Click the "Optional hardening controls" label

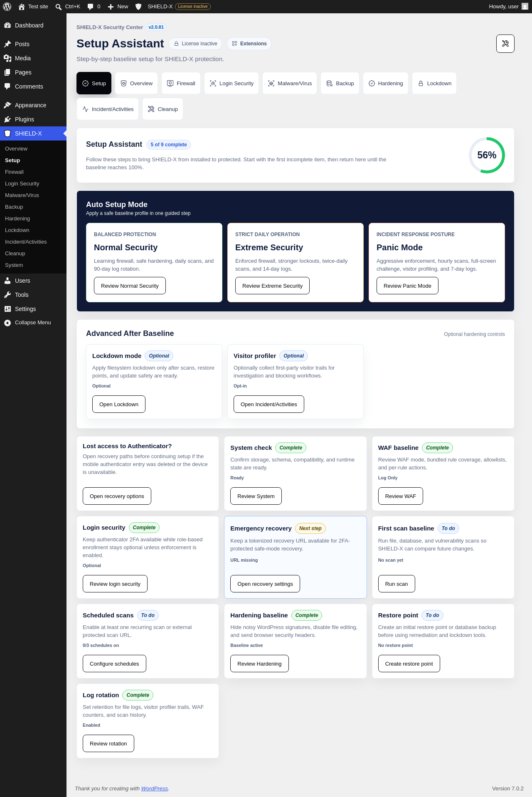[474, 334]
